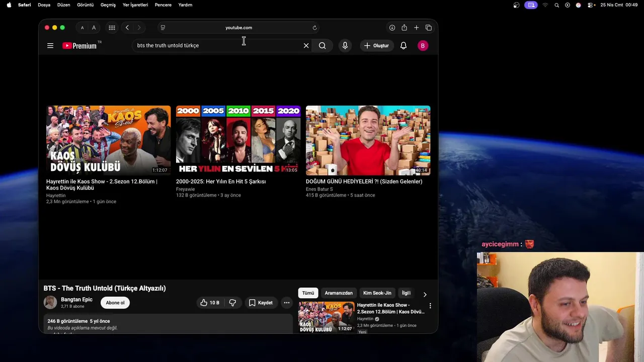Decrease text size with small A
The height and width of the screenshot is (362, 644).
click(x=82, y=28)
